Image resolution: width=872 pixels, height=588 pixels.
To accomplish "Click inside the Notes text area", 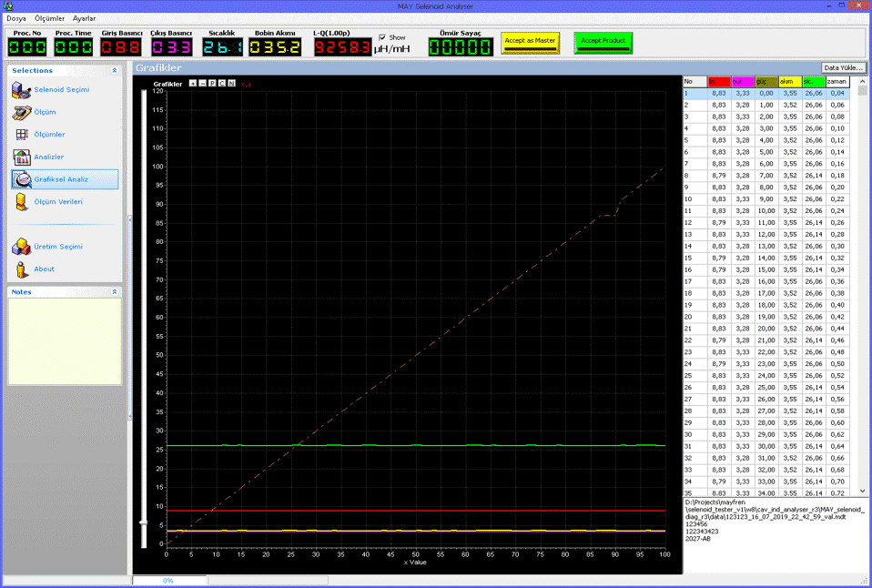I will tap(65, 341).
